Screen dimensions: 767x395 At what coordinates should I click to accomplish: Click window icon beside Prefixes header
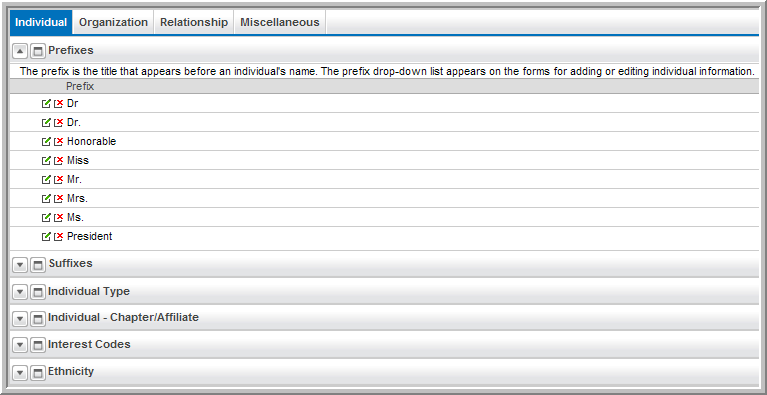[37, 51]
